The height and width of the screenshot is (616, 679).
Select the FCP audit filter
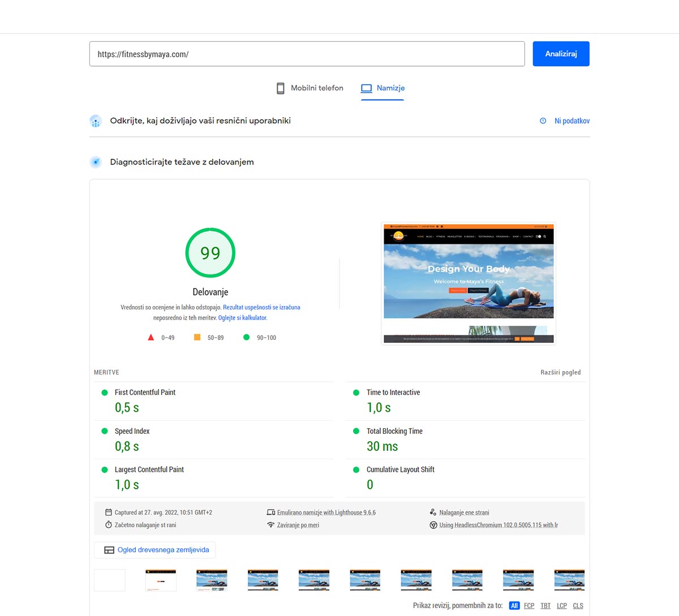click(x=529, y=606)
